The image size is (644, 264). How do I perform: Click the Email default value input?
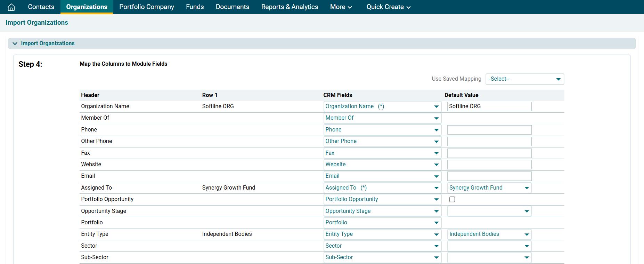[x=489, y=176]
